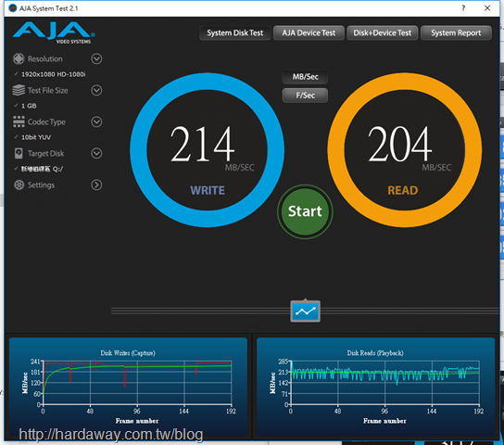Expand the Resolution dropdown arrow
504x445 pixels.
(x=96, y=58)
